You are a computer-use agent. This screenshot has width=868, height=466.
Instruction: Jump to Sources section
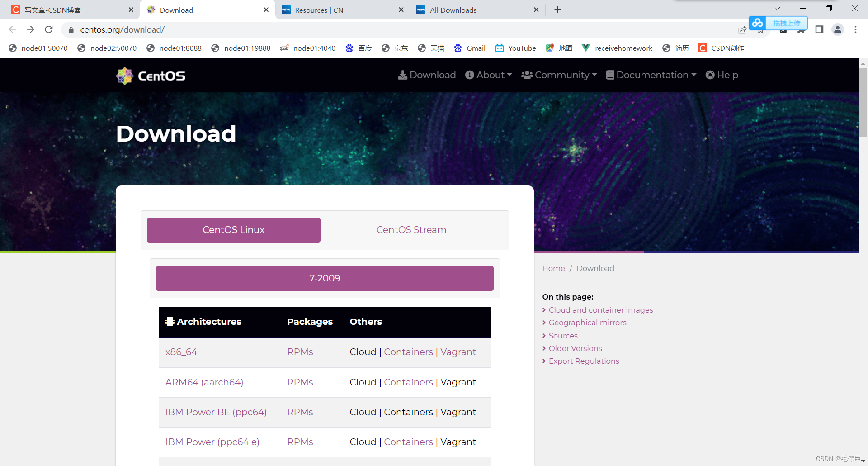point(563,336)
